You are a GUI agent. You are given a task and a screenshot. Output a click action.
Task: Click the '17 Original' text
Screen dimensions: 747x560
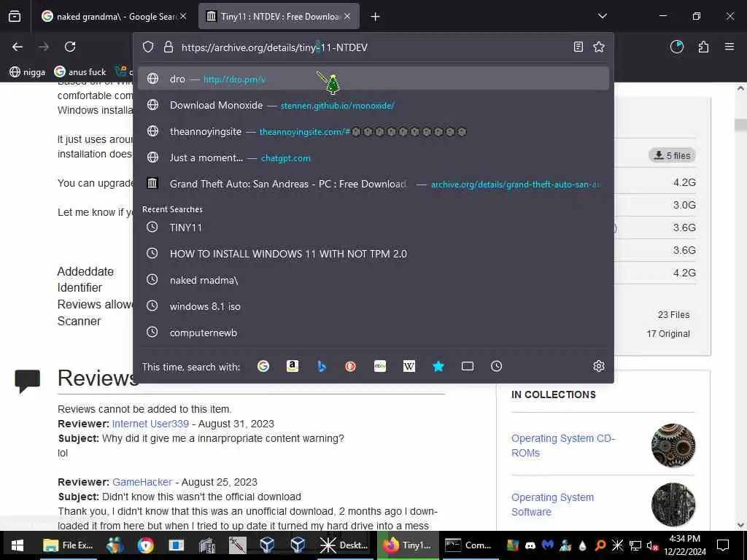[x=668, y=333]
